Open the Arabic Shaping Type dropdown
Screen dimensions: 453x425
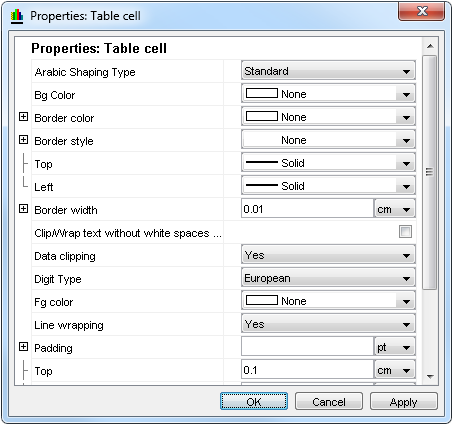pos(328,71)
